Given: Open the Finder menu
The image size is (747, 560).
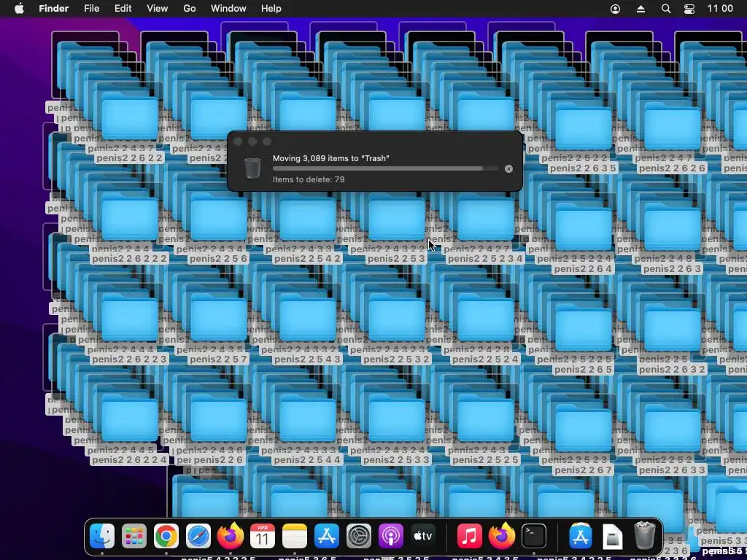Looking at the screenshot, I should pos(53,9).
